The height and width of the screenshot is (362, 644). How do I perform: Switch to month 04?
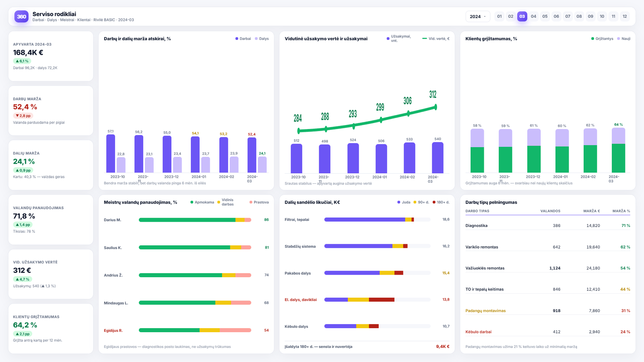point(534,16)
